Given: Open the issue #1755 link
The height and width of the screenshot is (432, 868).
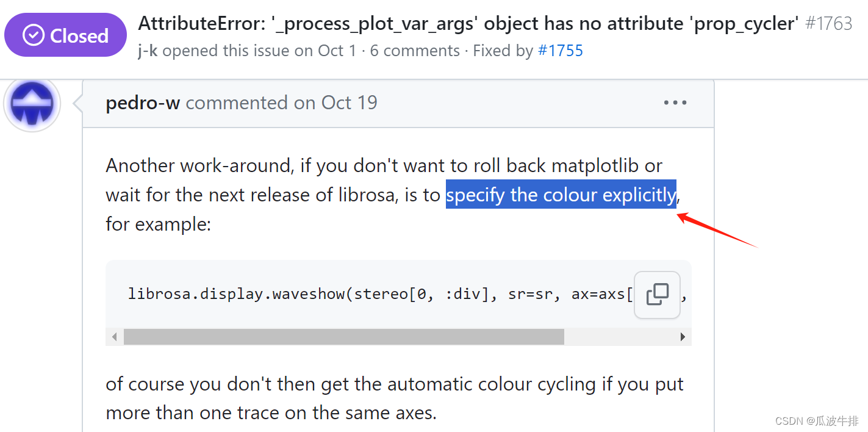Looking at the screenshot, I should point(561,50).
